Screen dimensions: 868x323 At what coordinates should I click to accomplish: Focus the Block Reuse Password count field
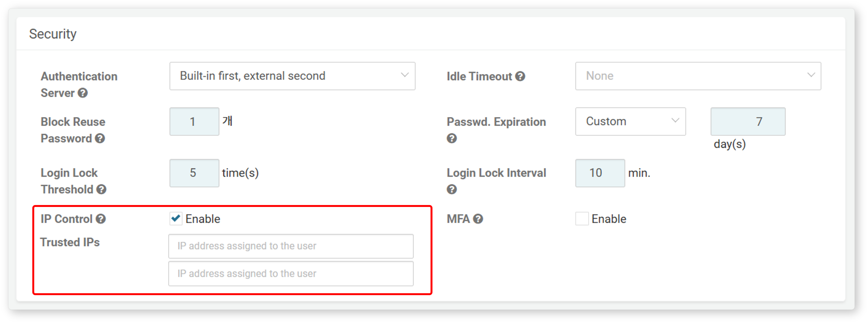tap(194, 122)
